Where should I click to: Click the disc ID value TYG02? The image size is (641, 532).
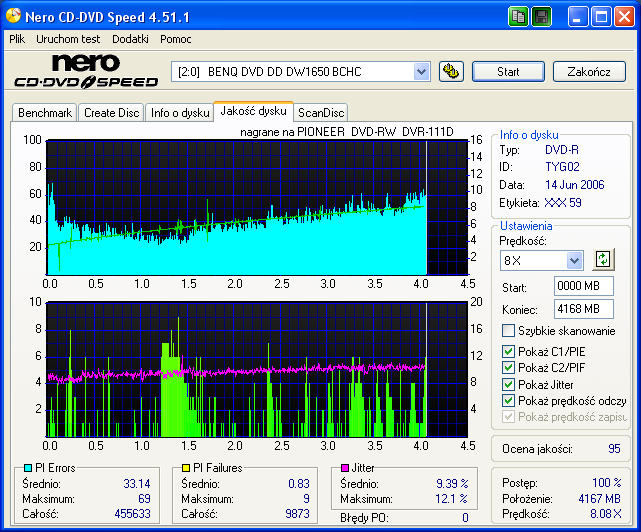point(562,167)
